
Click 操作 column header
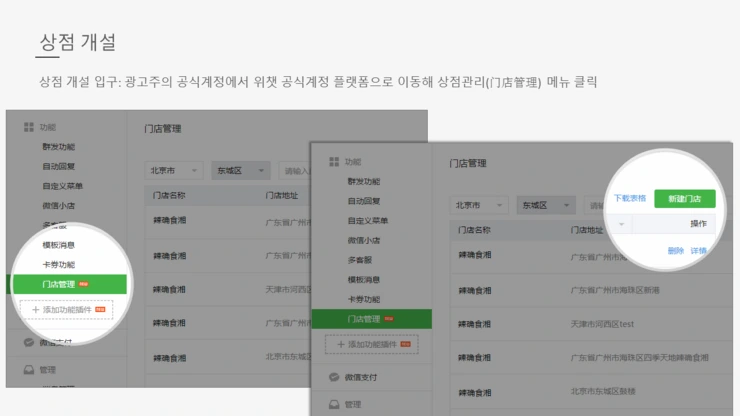tap(698, 223)
